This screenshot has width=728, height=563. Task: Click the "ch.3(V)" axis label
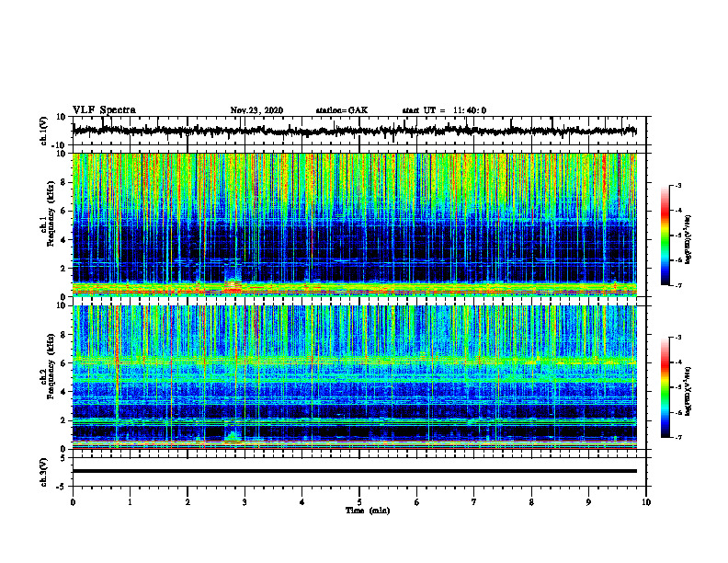(44, 472)
